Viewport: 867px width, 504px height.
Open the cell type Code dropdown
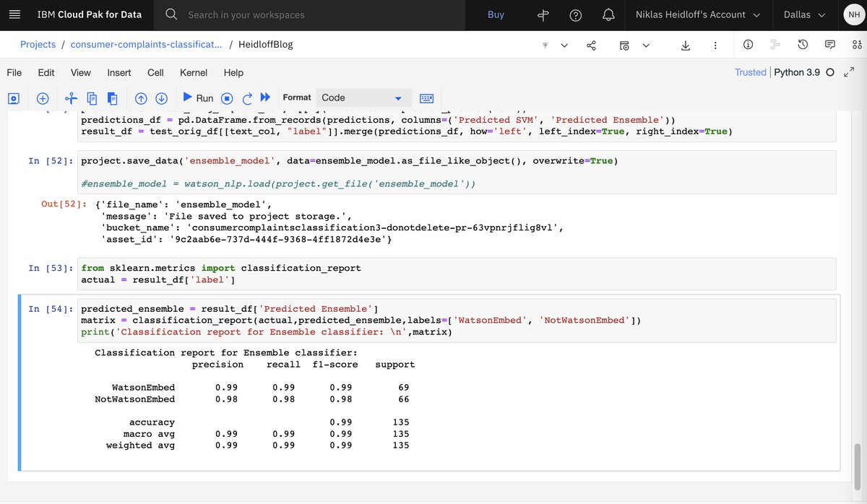(363, 97)
